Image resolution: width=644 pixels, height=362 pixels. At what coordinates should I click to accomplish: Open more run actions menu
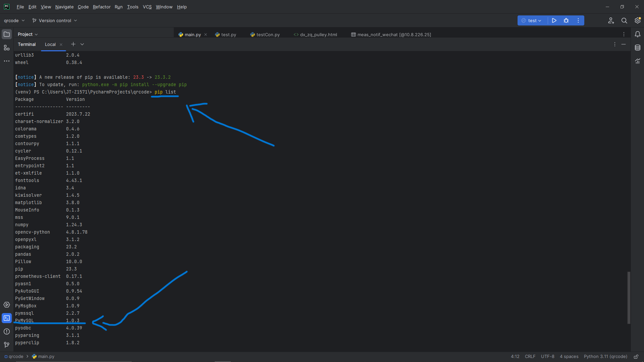click(578, 20)
